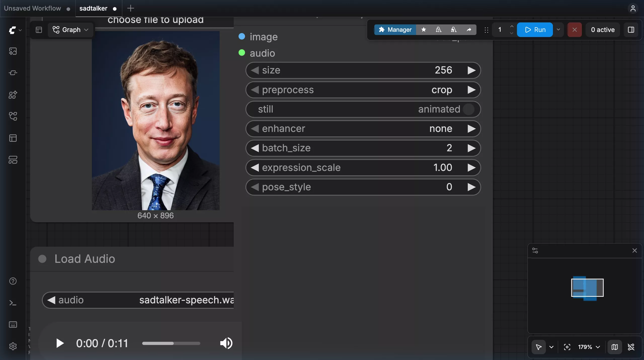Select the sadtalker tab
The image size is (644, 360).
click(x=98, y=8)
